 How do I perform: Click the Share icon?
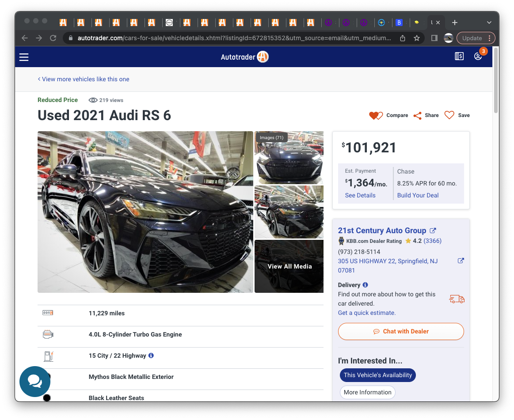[x=418, y=115]
